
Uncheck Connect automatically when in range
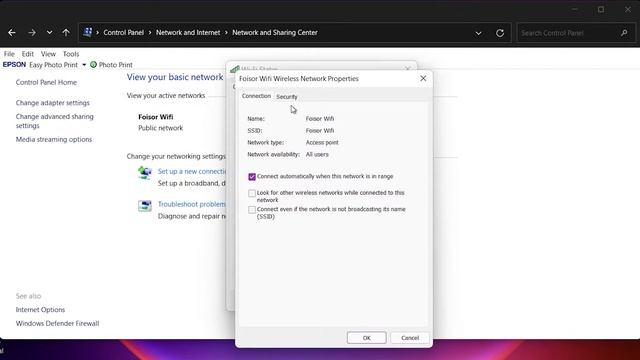point(252,177)
